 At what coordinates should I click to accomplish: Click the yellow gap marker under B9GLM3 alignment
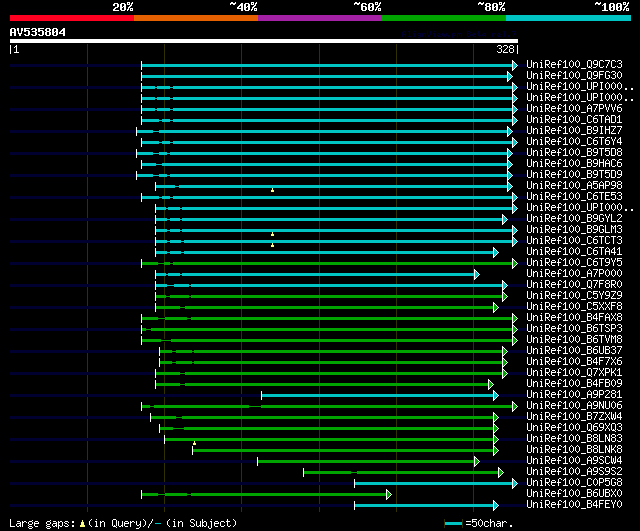(272, 234)
